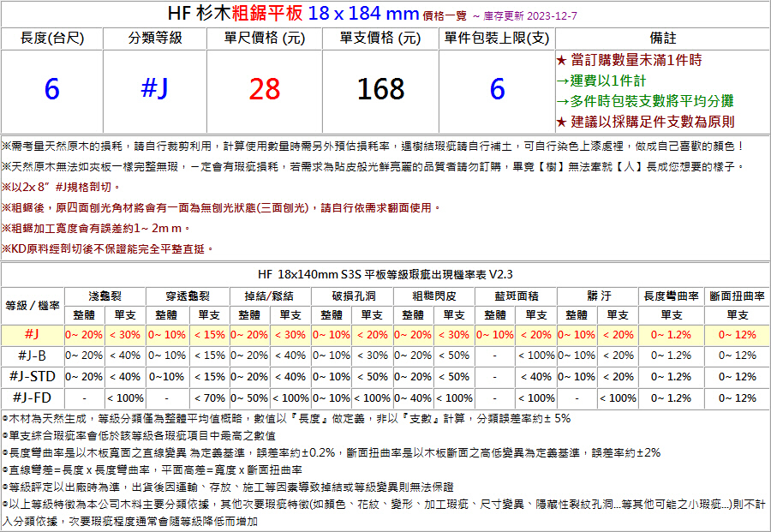
Task: Click '0~ 12%' in the #J-STD row
Action: point(737,377)
